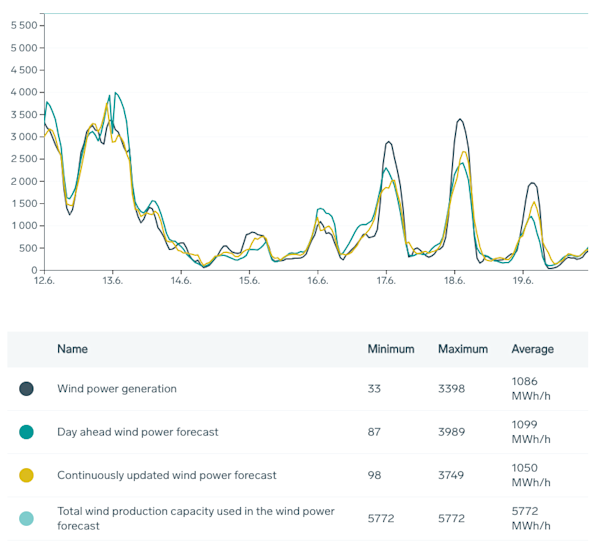Screen dimensions: 600x545
Task: Click the light teal Total capacity swatch
Action: pos(26,519)
